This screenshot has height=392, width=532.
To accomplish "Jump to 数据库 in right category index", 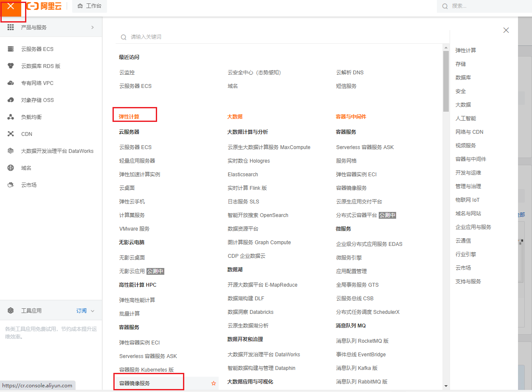I will (463, 77).
